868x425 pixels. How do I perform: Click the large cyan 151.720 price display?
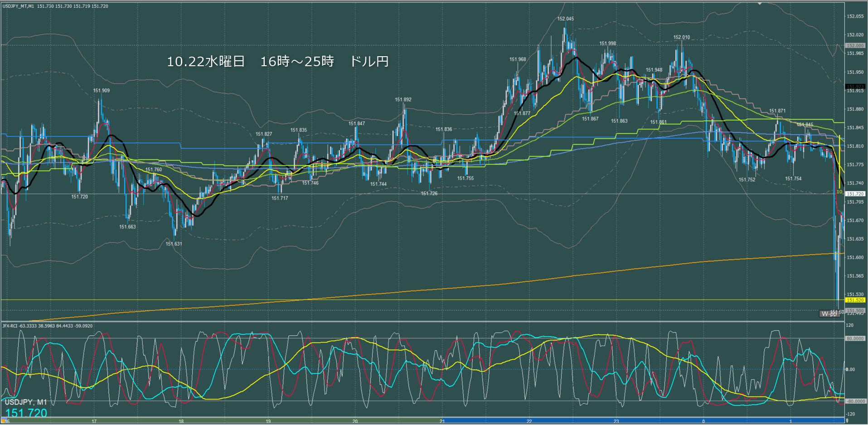click(26, 413)
